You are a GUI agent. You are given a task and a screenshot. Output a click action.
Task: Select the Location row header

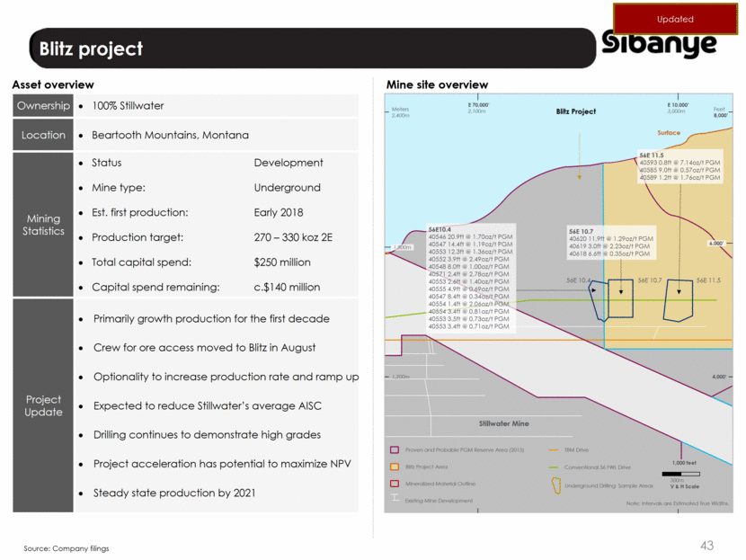tap(43, 136)
